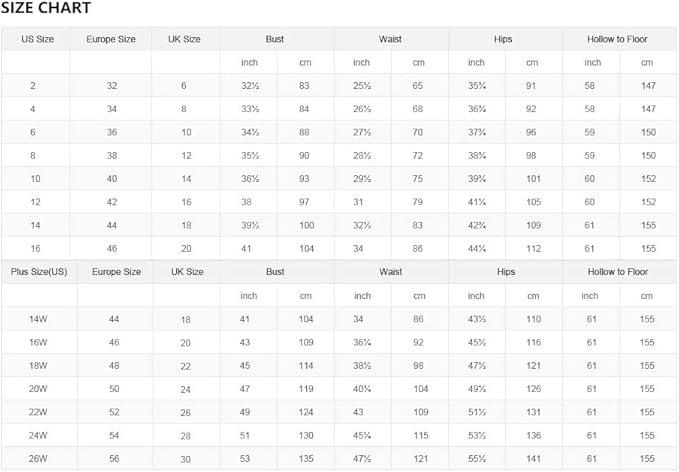Viewport: 679px width, 472px height.
Task: Click the 65 cm waist value
Action: [x=419, y=86]
